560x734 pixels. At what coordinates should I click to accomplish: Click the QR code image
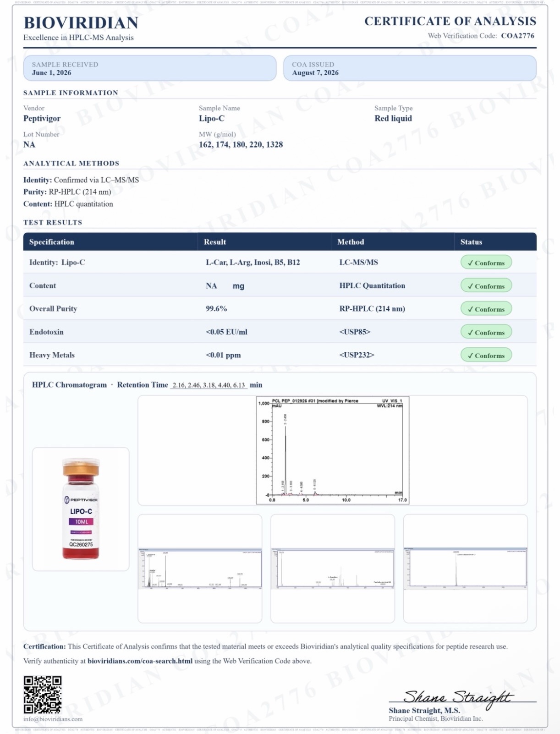coord(43,694)
